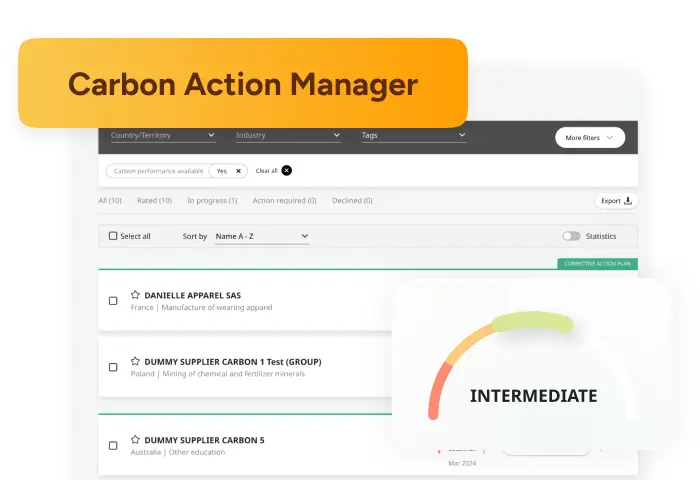Open the Tags filter dropdown
Screen dimensions: 700x480
click(413, 135)
